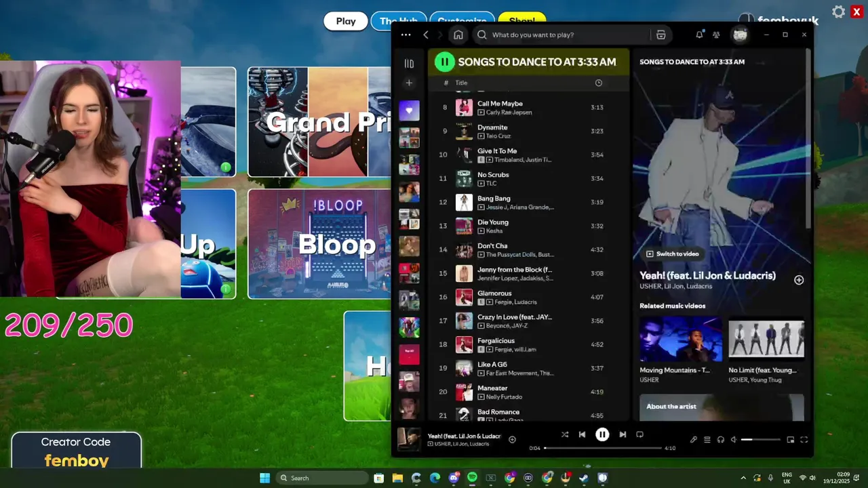Image resolution: width=868 pixels, height=488 pixels.
Task: Create a new playlist with plus icon
Action: tap(409, 83)
